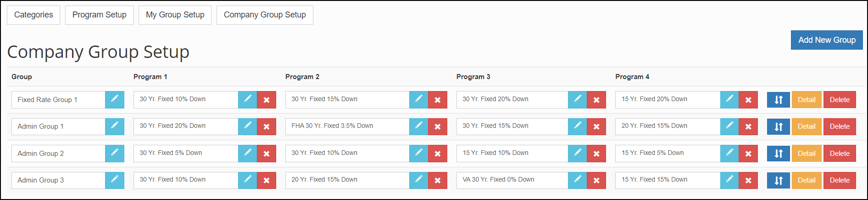Remove 30 Yr. Fixed 15% Down from Fixed Rate Group 1
This screenshot has height=200, width=868.
tap(438, 100)
